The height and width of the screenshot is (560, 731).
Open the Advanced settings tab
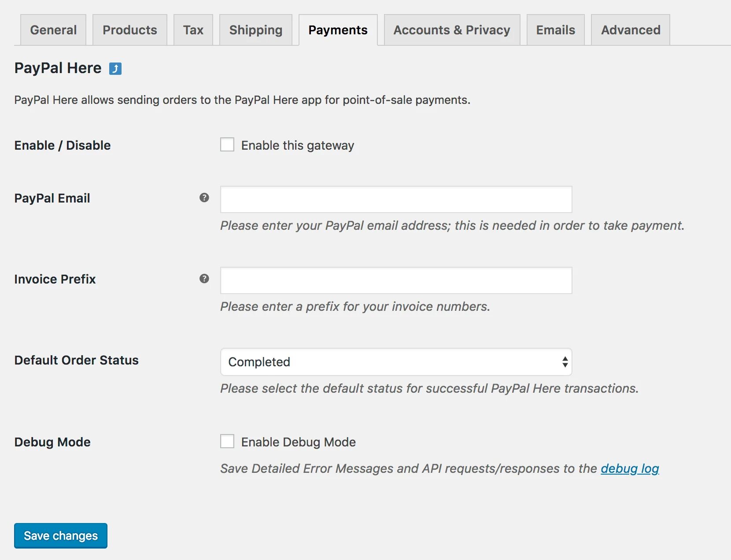pyautogui.click(x=631, y=30)
